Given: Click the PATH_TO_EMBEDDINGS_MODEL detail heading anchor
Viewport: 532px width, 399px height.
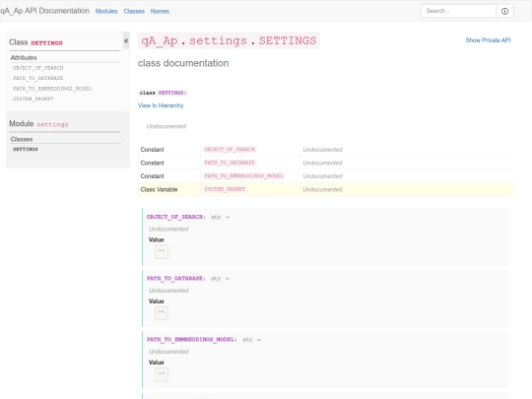Looking at the screenshot, I should 191,339.
